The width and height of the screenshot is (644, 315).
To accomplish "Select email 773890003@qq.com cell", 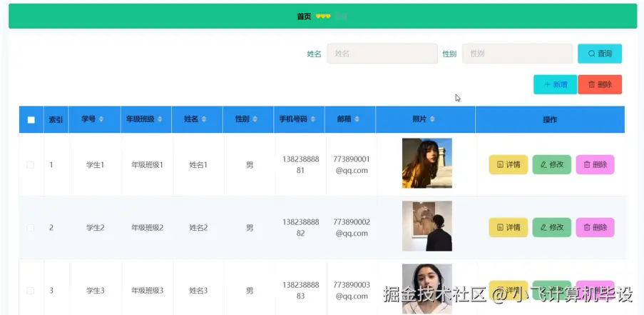I will pos(352,290).
